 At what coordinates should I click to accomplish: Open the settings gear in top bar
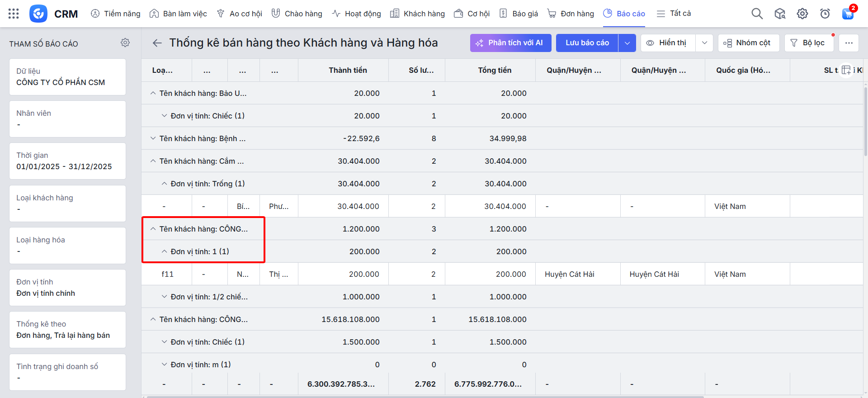[x=802, y=14]
